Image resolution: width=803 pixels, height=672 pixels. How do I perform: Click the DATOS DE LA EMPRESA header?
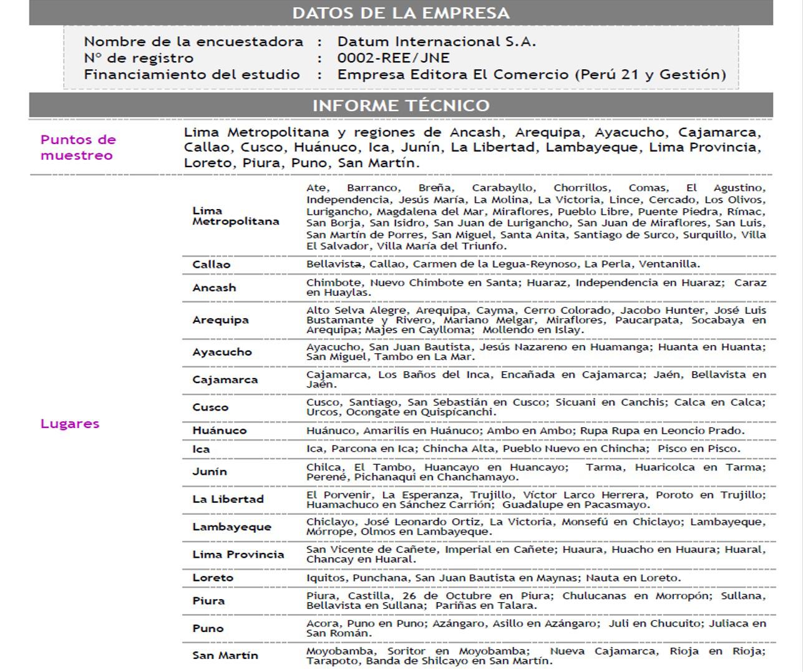(401, 13)
